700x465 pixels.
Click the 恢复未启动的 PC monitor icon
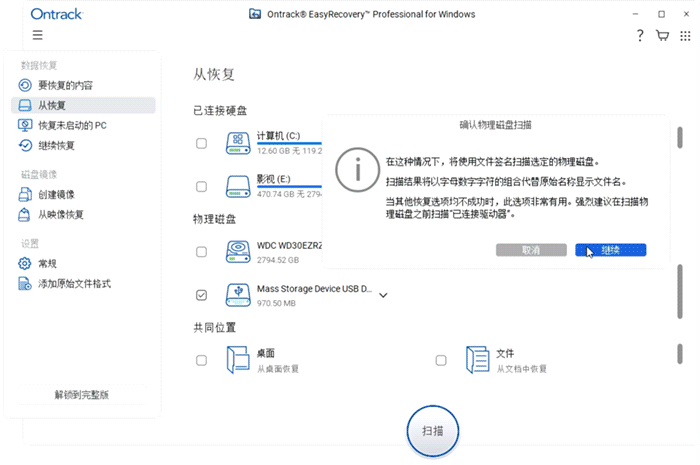coord(25,125)
